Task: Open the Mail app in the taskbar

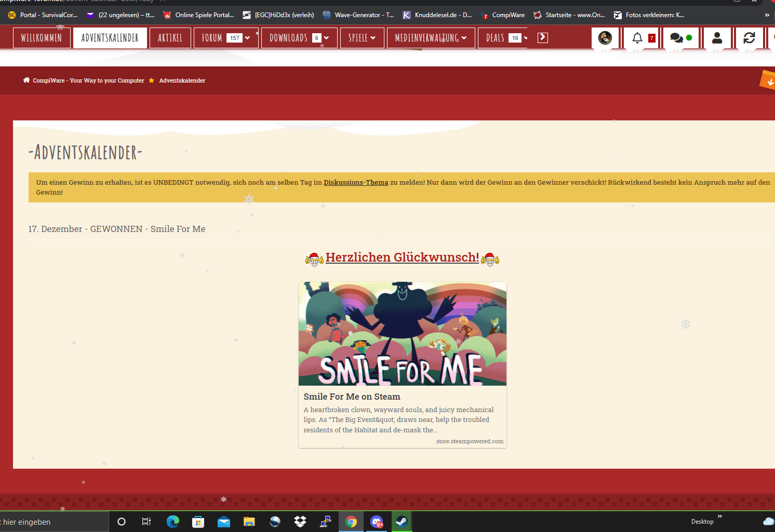Action: click(x=224, y=522)
